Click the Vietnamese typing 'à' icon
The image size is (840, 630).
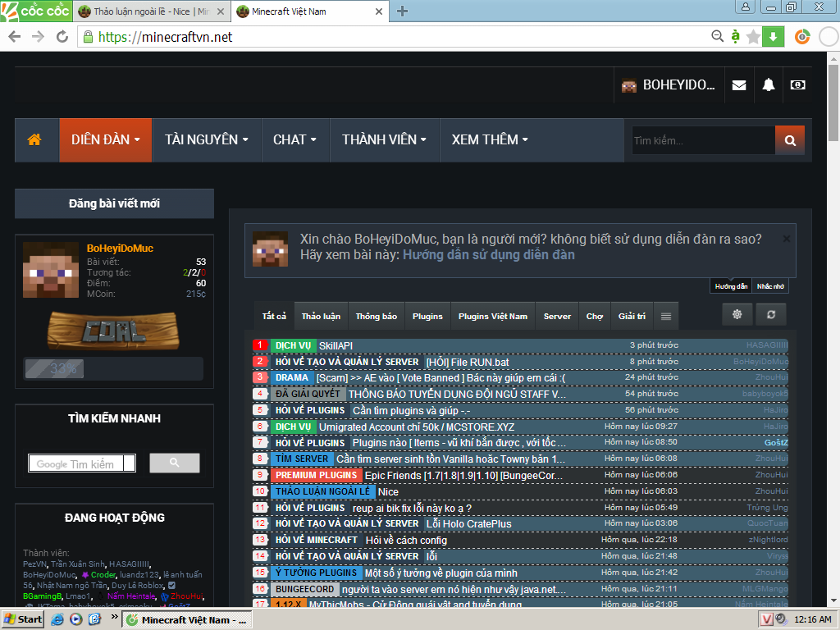(x=736, y=36)
